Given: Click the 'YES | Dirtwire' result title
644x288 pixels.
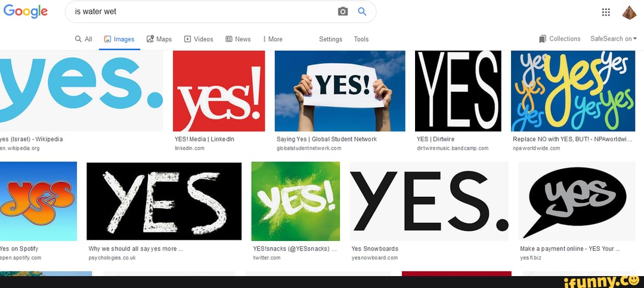Looking at the screenshot, I should 435,139.
